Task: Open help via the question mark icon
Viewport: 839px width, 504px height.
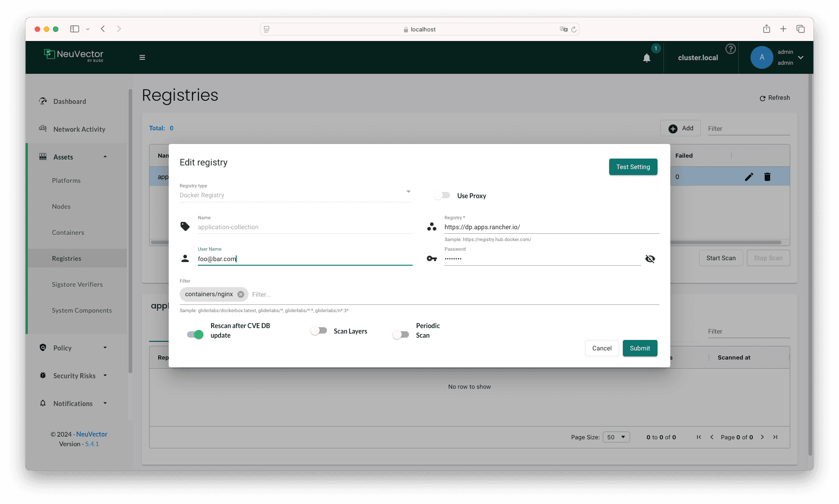Action: click(731, 49)
